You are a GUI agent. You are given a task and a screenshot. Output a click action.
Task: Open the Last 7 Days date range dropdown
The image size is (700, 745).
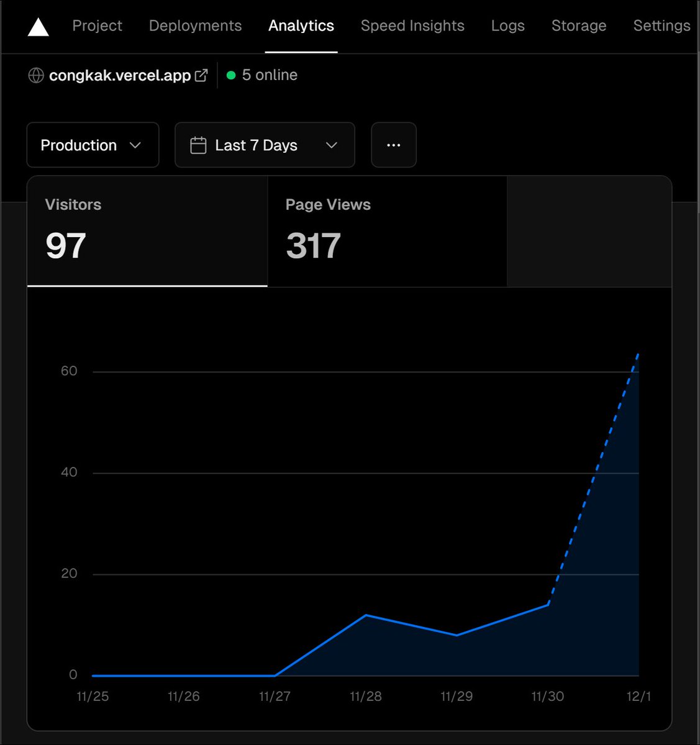(x=265, y=145)
